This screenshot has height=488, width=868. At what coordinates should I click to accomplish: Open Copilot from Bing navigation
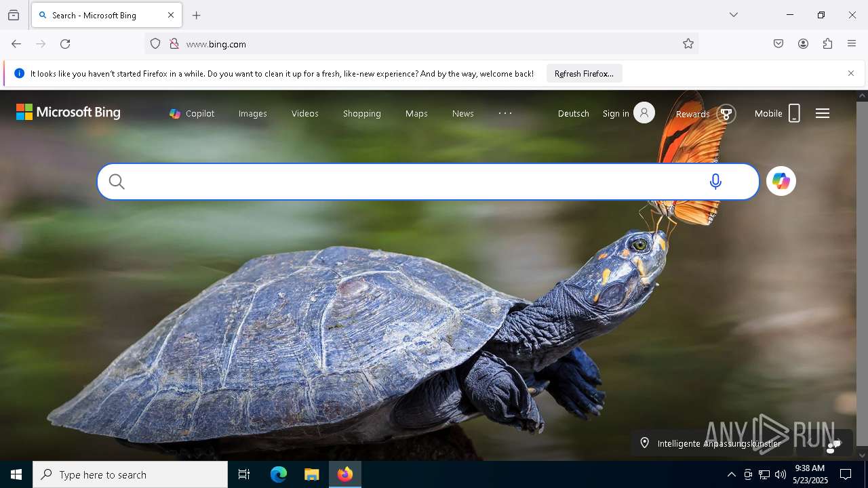[x=192, y=113]
